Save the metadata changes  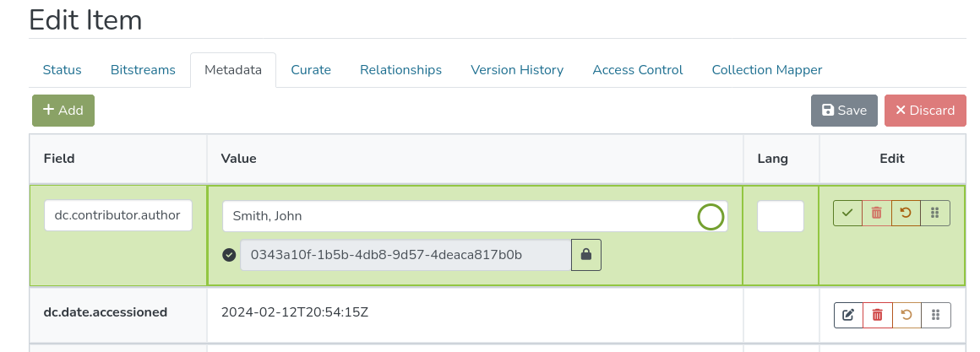(844, 111)
